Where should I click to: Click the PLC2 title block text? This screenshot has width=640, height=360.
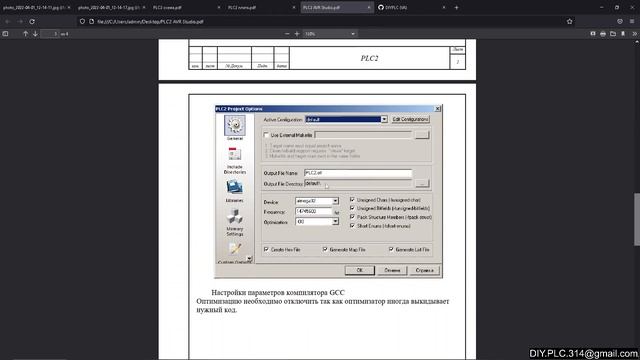369,58
